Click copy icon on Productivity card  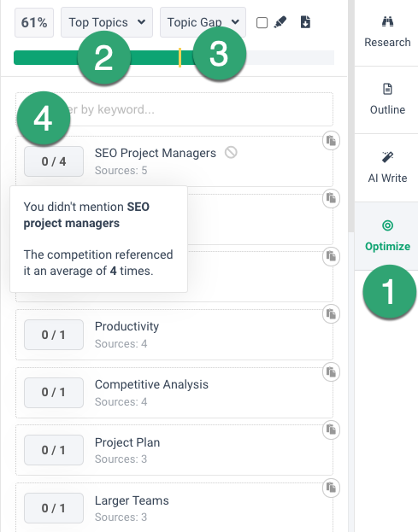coord(331,314)
